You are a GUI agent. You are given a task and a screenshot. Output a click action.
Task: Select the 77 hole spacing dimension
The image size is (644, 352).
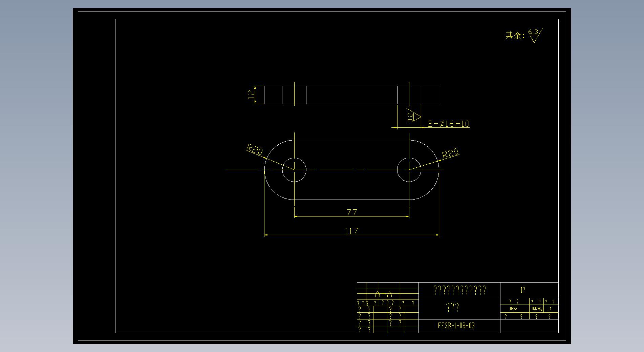tap(352, 212)
